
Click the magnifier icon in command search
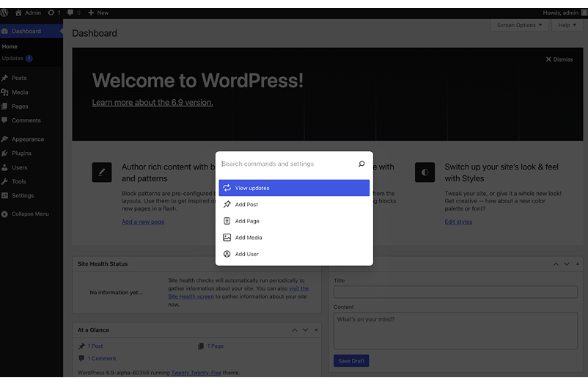[x=361, y=164]
